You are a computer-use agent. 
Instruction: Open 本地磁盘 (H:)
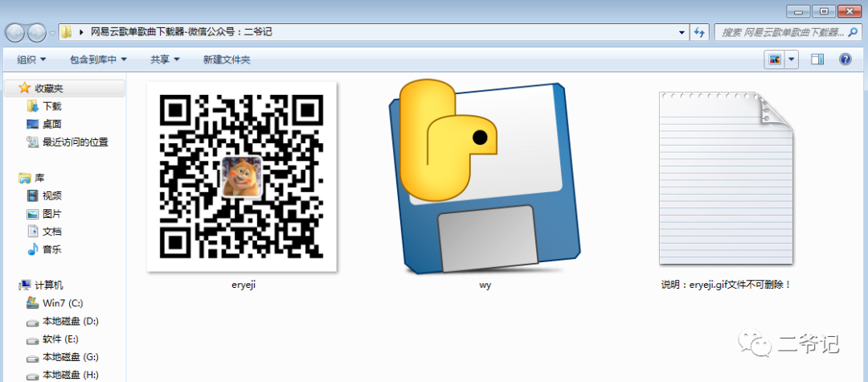click(x=70, y=375)
